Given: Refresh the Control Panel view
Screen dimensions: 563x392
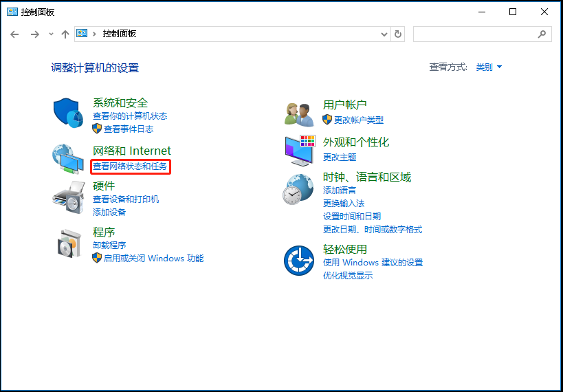Looking at the screenshot, I should coord(397,34).
